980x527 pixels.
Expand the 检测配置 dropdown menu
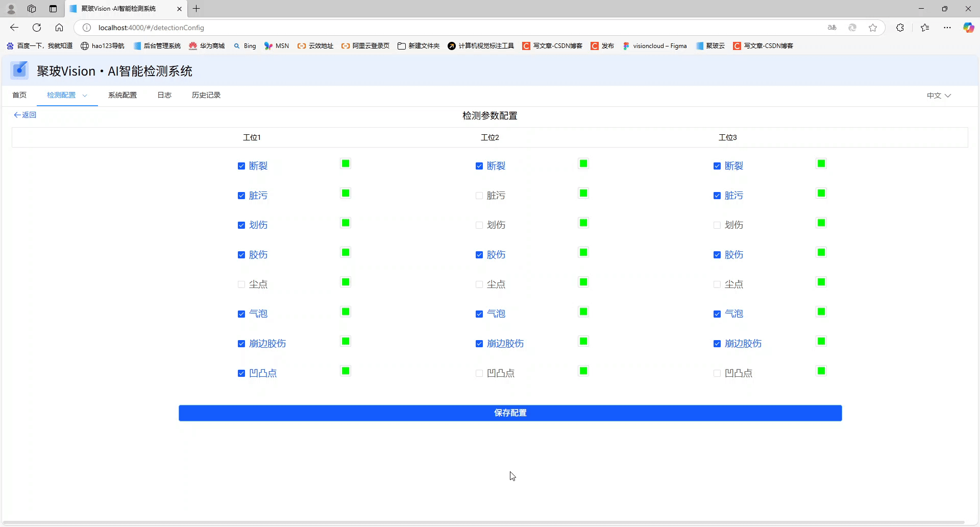[85, 95]
